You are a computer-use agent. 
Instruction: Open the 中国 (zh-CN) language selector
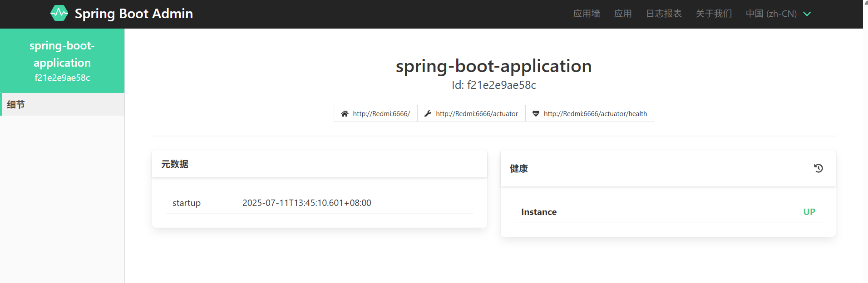(x=778, y=14)
